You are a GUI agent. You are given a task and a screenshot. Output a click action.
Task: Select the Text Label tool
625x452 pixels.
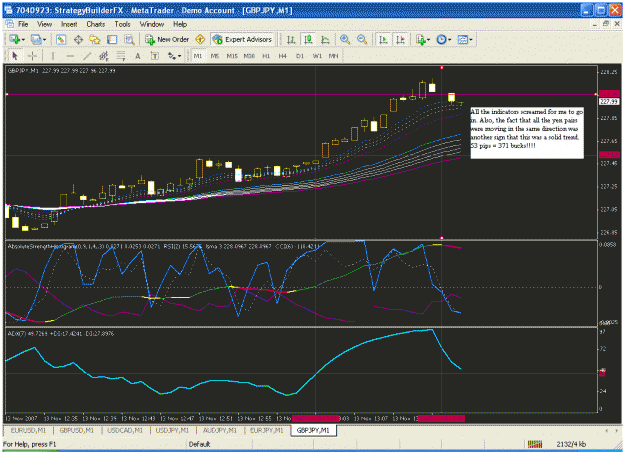point(155,56)
